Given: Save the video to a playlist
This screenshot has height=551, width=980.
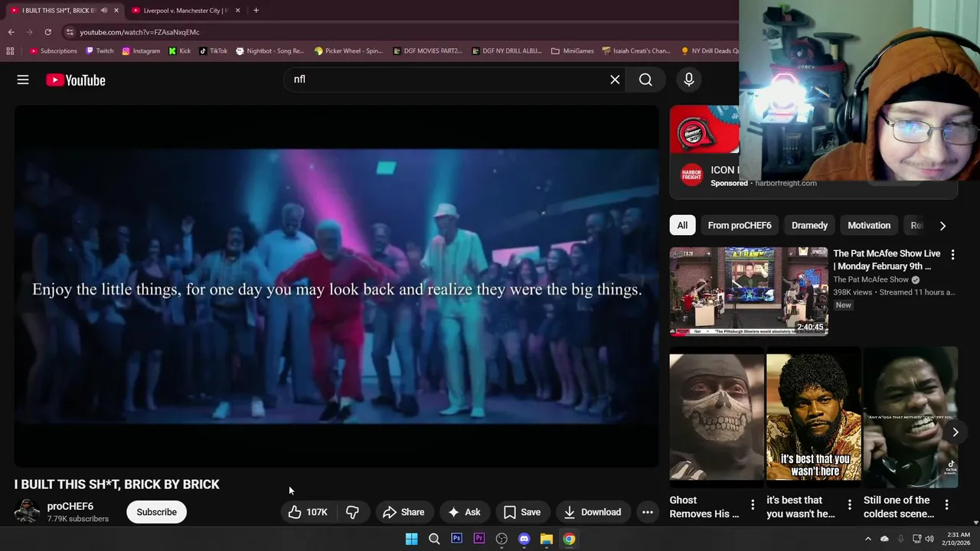Looking at the screenshot, I should point(521,512).
